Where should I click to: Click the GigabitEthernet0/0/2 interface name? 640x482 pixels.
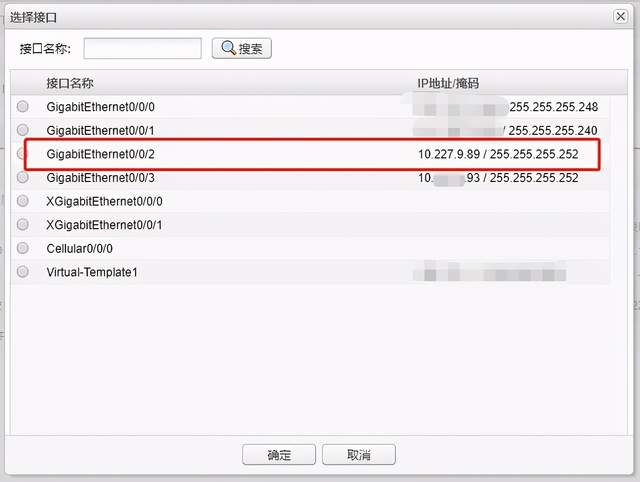pos(100,154)
